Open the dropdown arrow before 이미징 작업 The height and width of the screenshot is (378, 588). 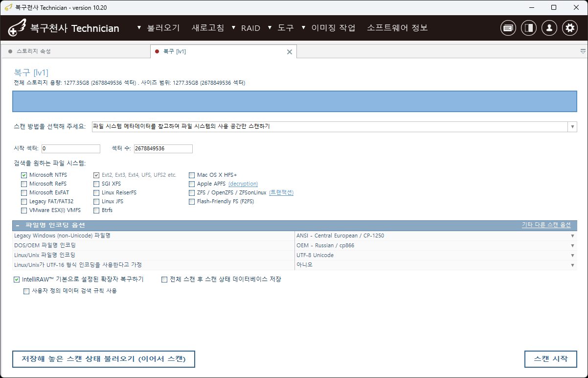tap(304, 27)
